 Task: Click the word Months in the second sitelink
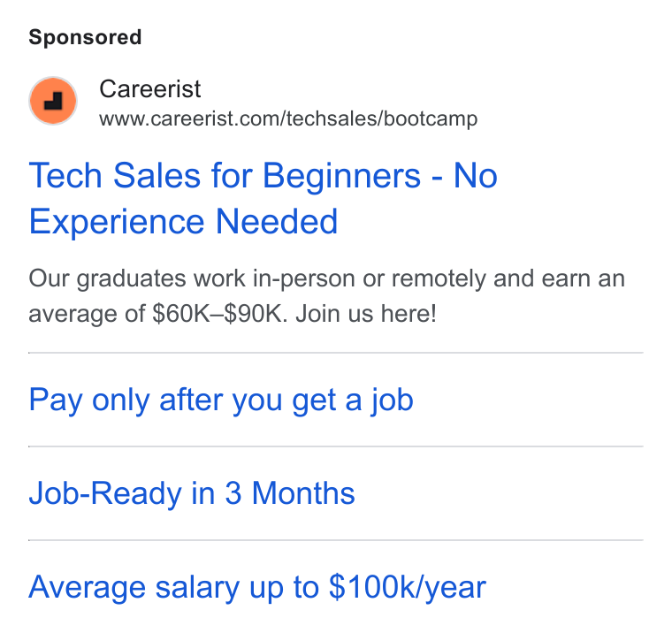[303, 493]
